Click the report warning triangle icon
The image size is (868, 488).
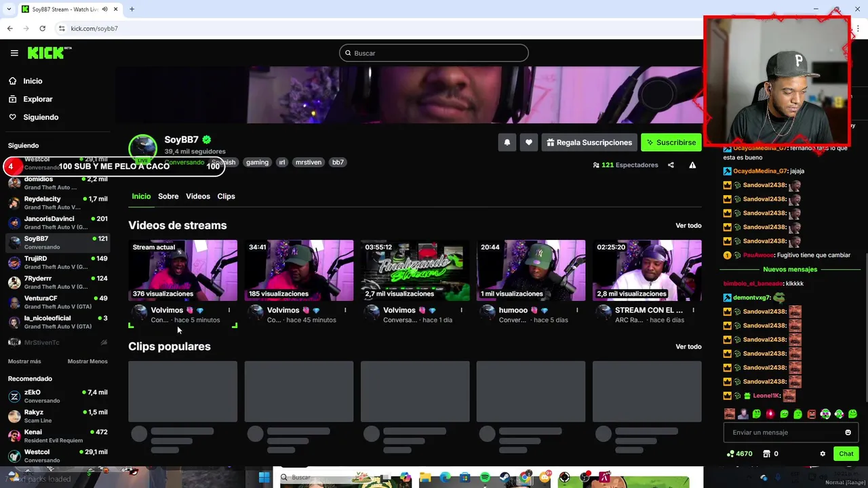(692, 165)
